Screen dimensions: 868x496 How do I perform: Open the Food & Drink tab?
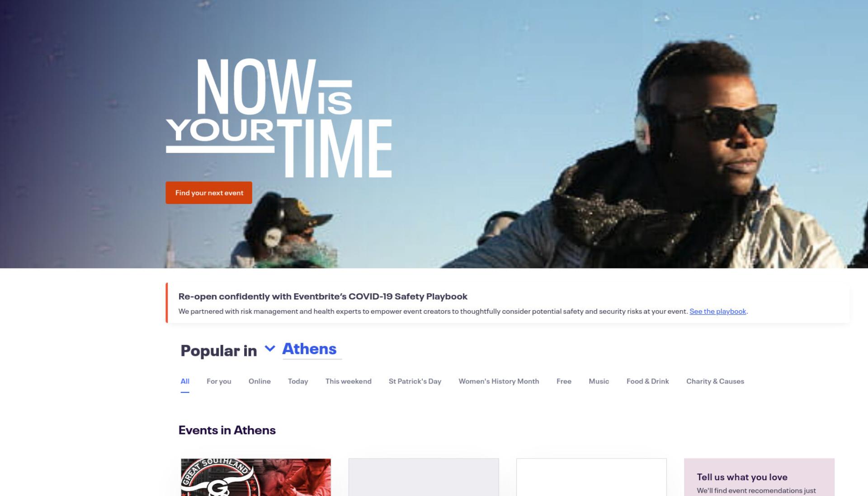click(647, 381)
